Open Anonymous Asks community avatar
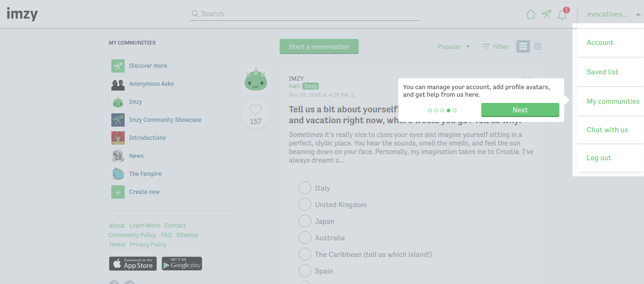Image resolution: width=644 pixels, height=284 pixels. (x=118, y=84)
